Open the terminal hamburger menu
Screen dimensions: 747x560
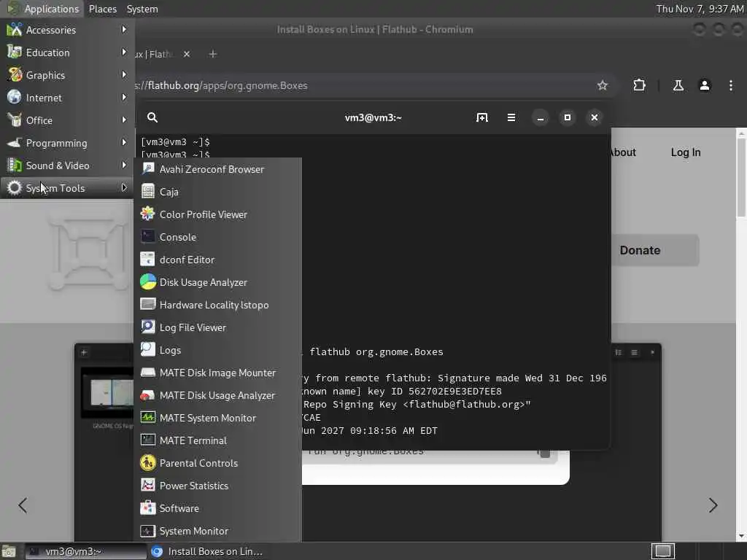(511, 117)
